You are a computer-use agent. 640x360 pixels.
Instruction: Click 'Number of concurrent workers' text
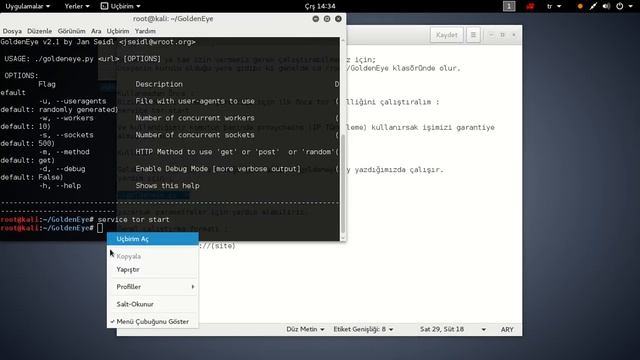[195, 118]
